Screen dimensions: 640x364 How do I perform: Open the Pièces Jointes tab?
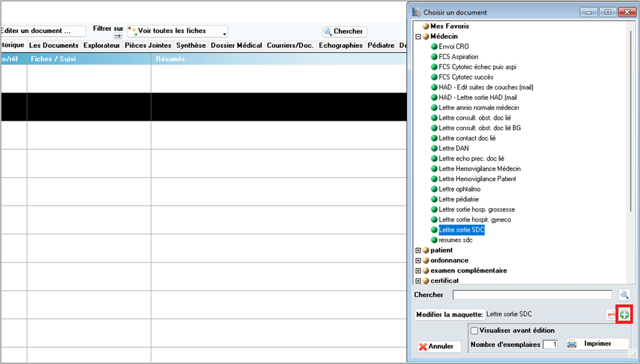click(148, 45)
